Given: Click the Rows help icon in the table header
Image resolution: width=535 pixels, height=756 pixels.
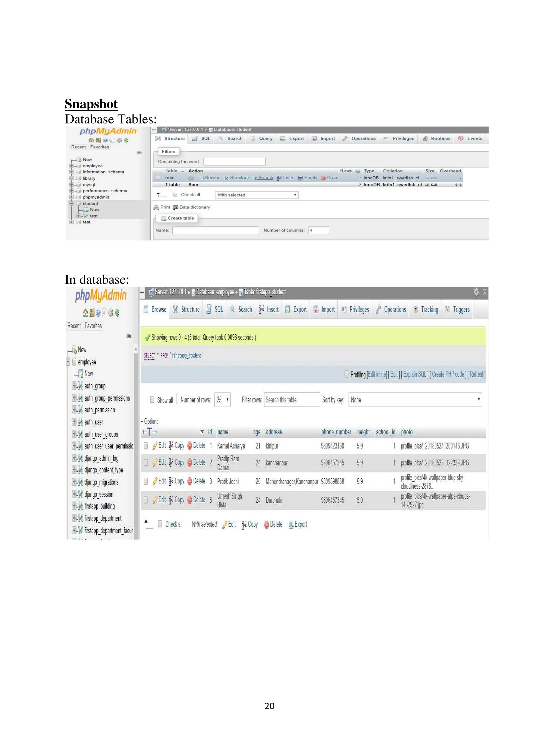Looking at the screenshot, I should click(358, 171).
